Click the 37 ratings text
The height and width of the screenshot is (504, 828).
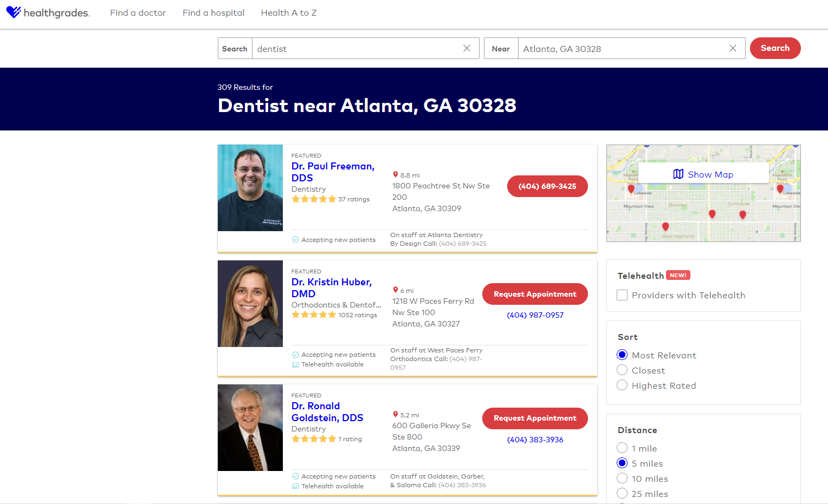click(x=354, y=199)
